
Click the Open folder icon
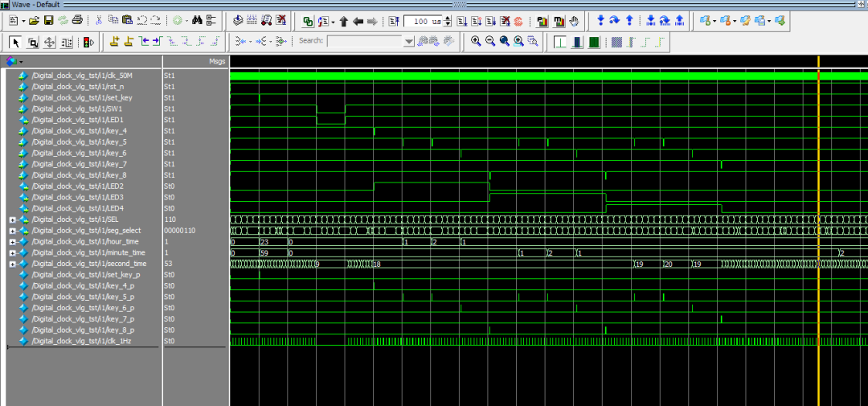34,20
